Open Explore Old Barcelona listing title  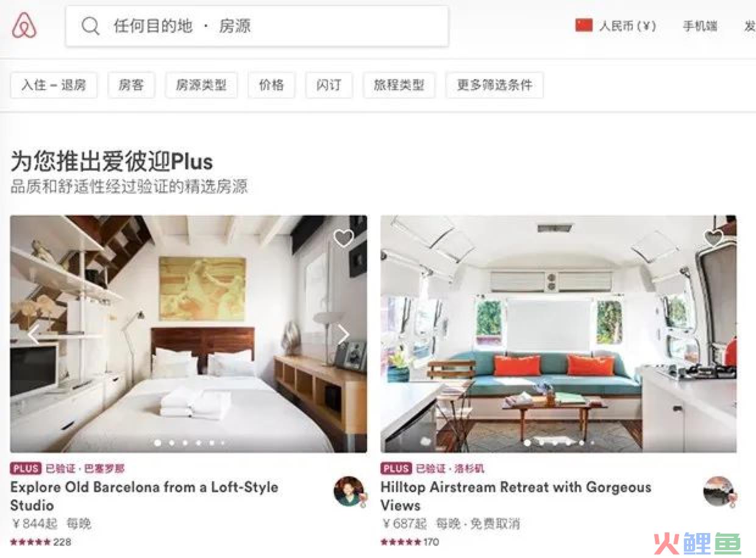(144, 496)
